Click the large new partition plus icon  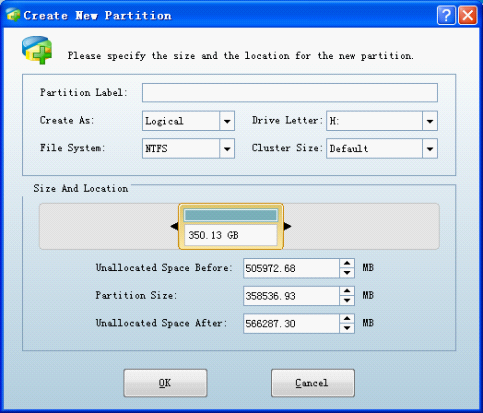click(x=37, y=50)
